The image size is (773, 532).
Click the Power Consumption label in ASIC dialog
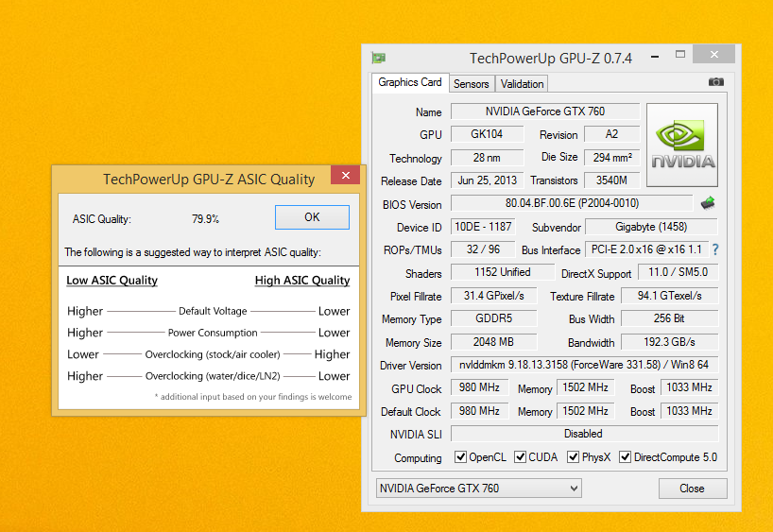pos(213,333)
